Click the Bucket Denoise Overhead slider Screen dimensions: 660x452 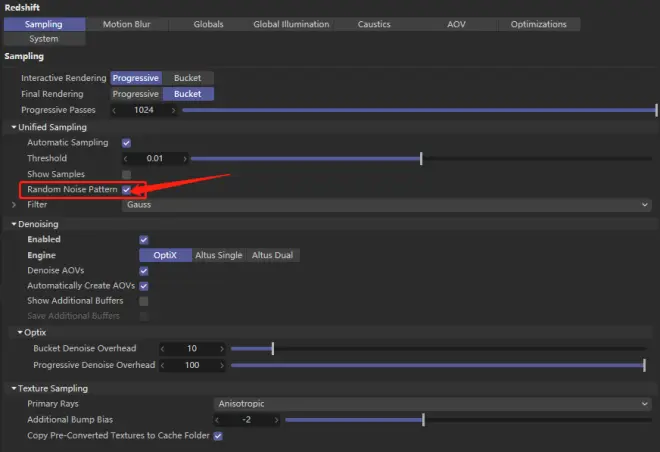(438, 348)
